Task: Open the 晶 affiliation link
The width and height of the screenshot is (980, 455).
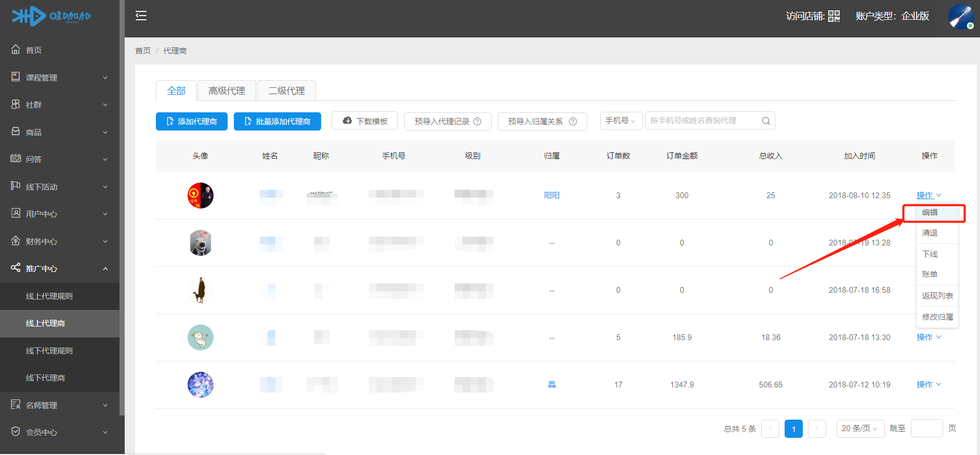Action: click(x=552, y=385)
